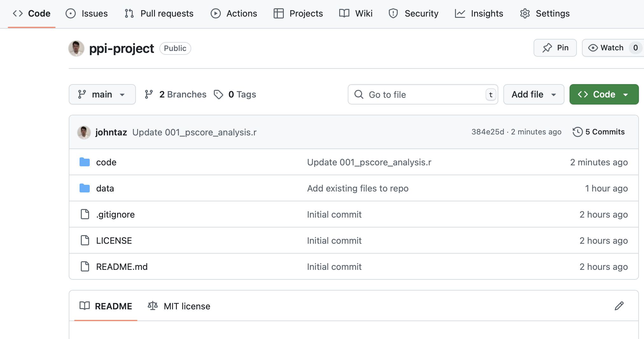Viewport: 644px width, 339px height.
Task: Click the .gitignore file icon
Action: pos(85,214)
